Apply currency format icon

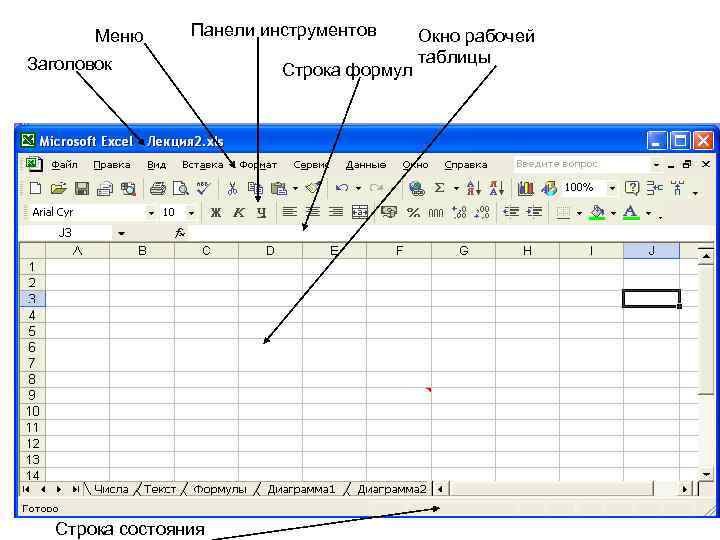click(x=389, y=212)
